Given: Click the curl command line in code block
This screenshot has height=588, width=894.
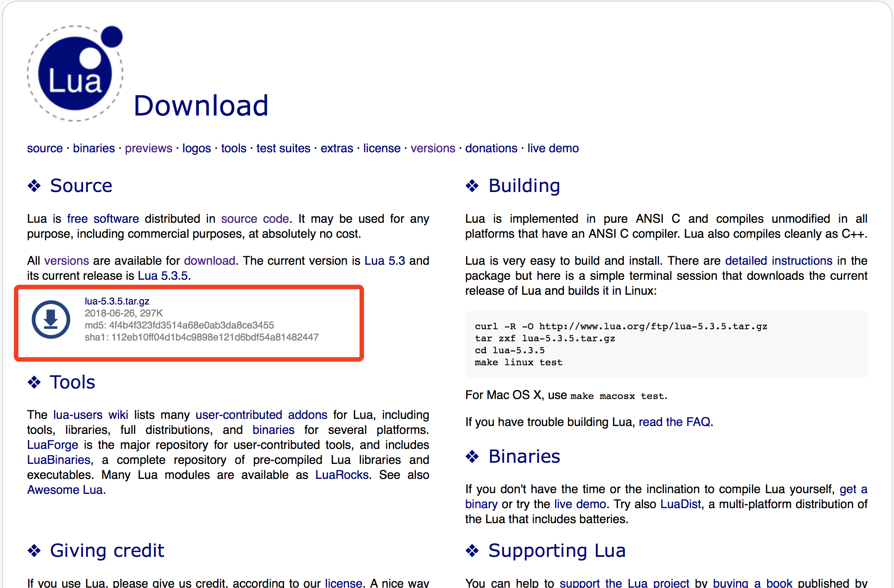Looking at the screenshot, I should coord(620,327).
